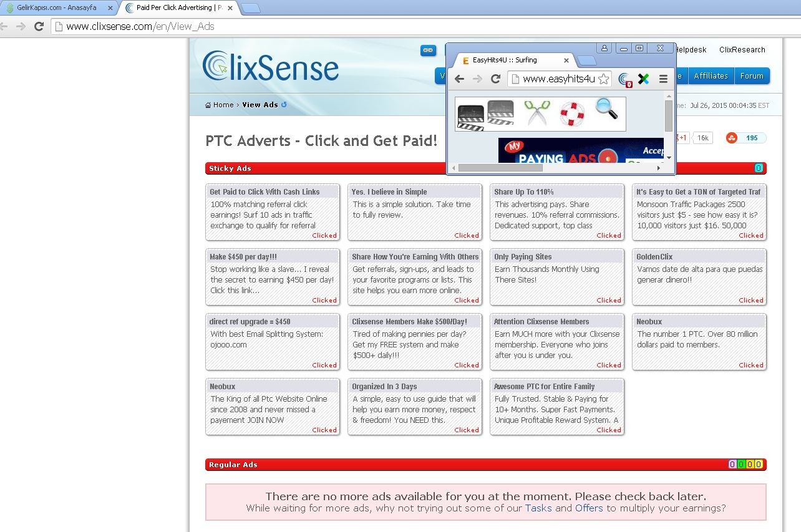Select the second clapperboard captcha image
Image resolution: width=801 pixels, height=532 pixels.
tap(500, 114)
